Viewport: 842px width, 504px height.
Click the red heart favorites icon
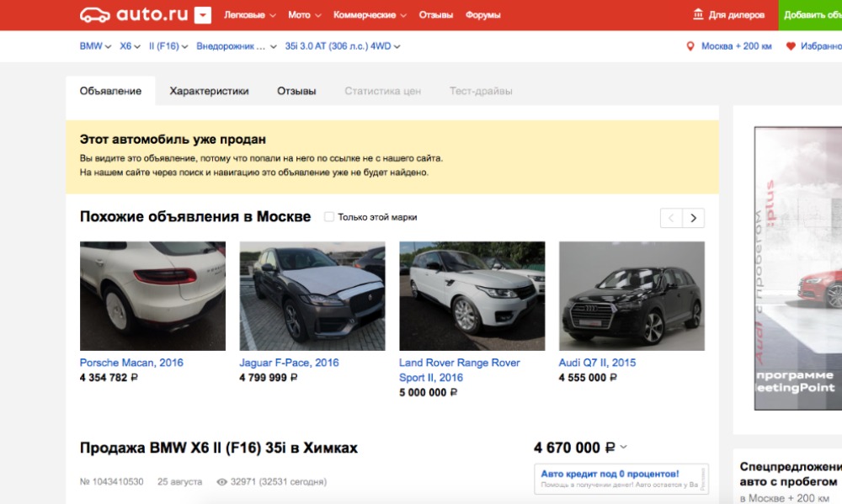pos(791,46)
